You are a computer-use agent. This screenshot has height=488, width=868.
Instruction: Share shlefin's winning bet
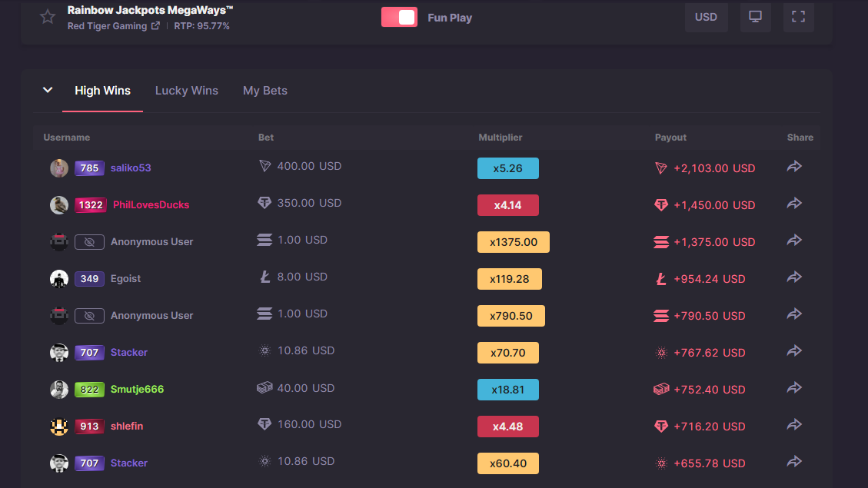(x=794, y=425)
